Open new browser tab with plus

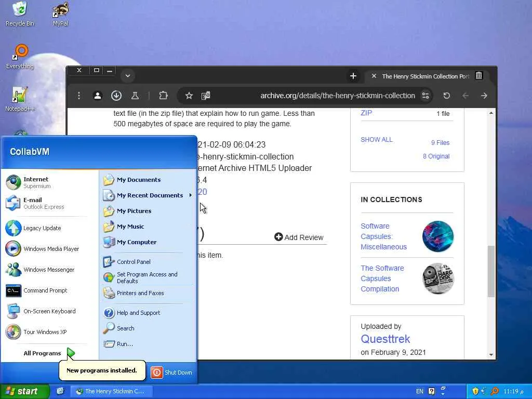pyautogui.click(x=353, y=76)
